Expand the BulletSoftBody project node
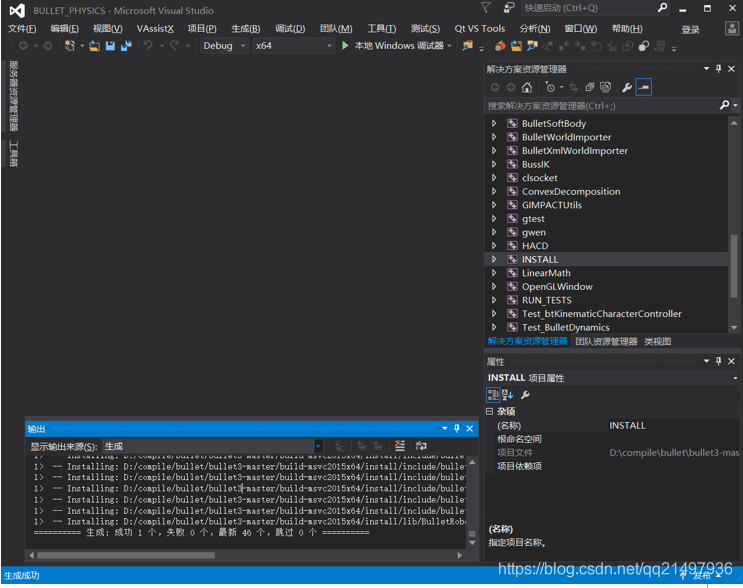This screenshot has height=588, width=743. pos(494,123)
